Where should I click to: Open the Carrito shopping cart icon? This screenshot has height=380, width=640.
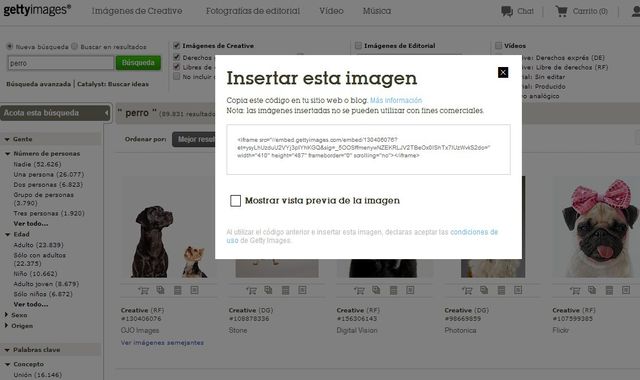(562, 11)
